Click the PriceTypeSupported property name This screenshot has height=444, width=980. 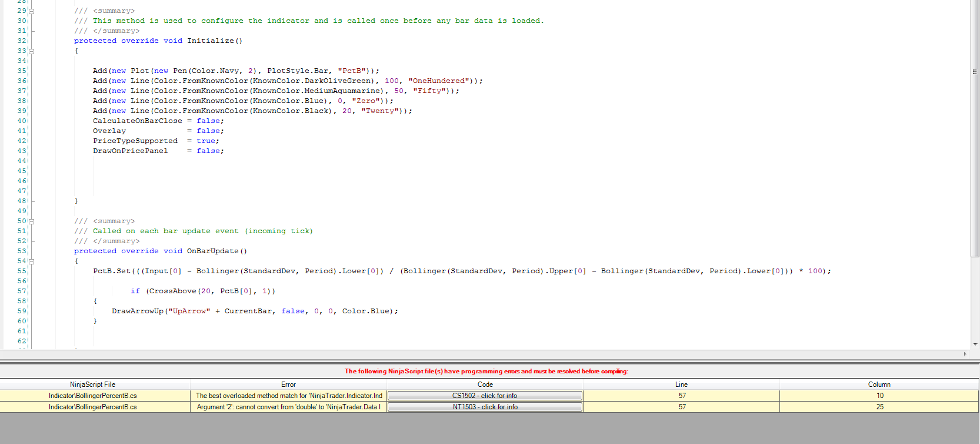tap(135, 141)
